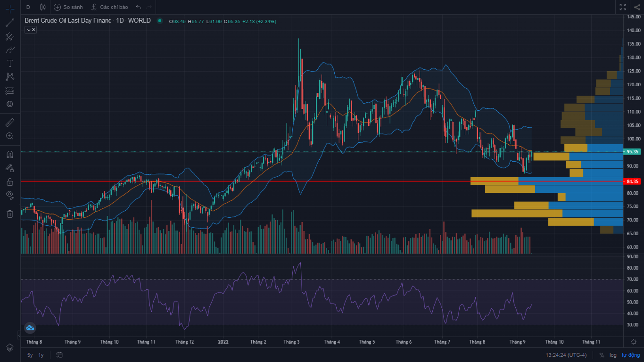The height and width of the screenshot is (362, 644).
Task: Click the 1D interval text in legend
Action: click(x=120, y=21)
